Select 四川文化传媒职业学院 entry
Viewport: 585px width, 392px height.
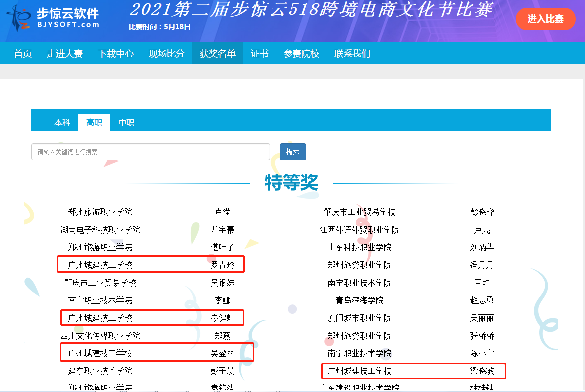click(x=100, y=336)
